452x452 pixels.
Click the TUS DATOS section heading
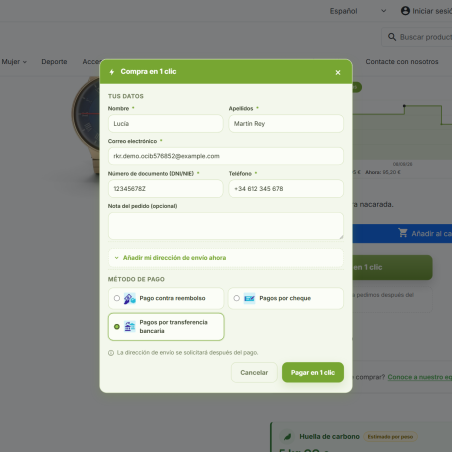click(126, 96)
